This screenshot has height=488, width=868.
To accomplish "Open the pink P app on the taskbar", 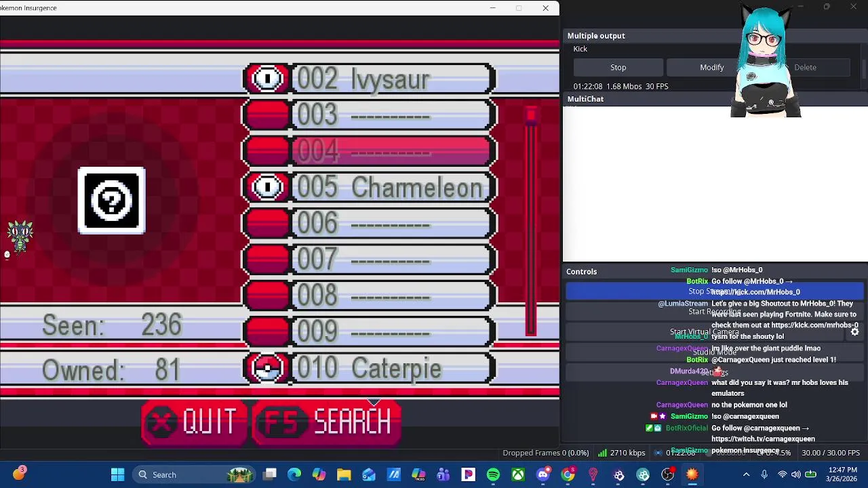I will coord(468,474).
